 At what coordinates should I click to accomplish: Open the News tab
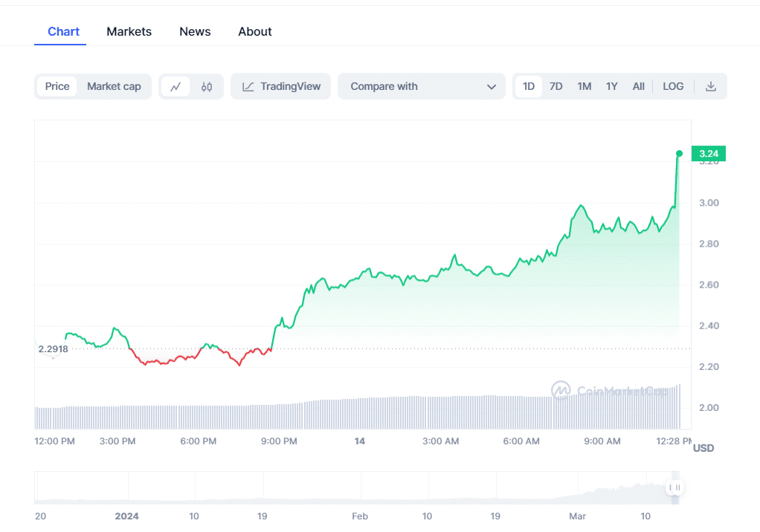[x=195, y=31]
